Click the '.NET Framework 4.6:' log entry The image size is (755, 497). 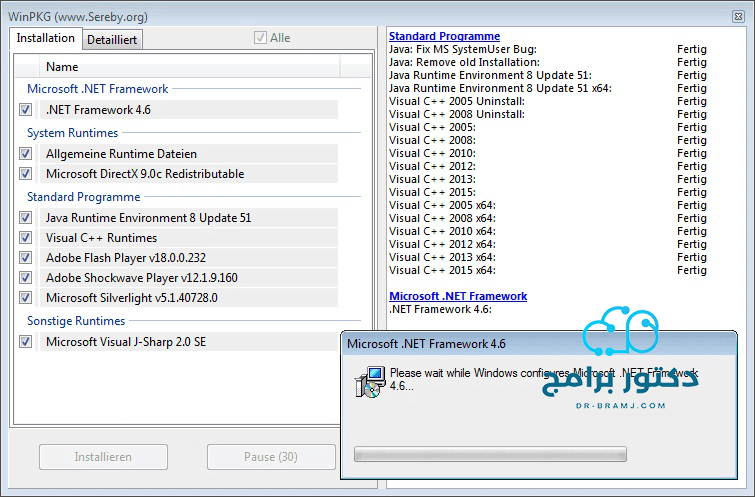click(440, 309)
